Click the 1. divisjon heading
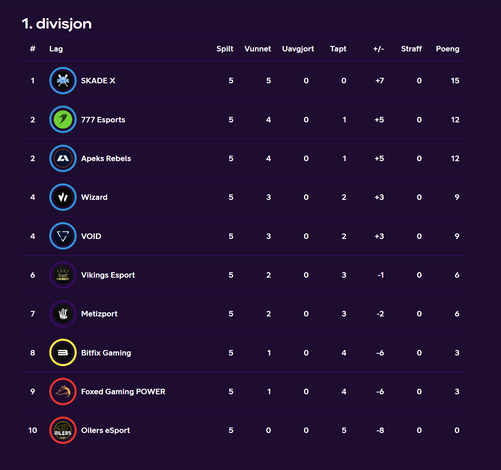 pos(57,24)
